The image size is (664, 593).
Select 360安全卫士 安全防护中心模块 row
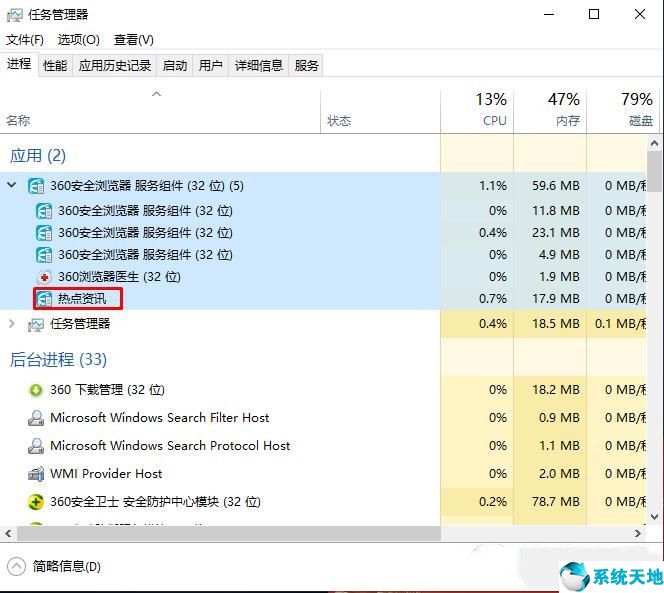point(324,502)
